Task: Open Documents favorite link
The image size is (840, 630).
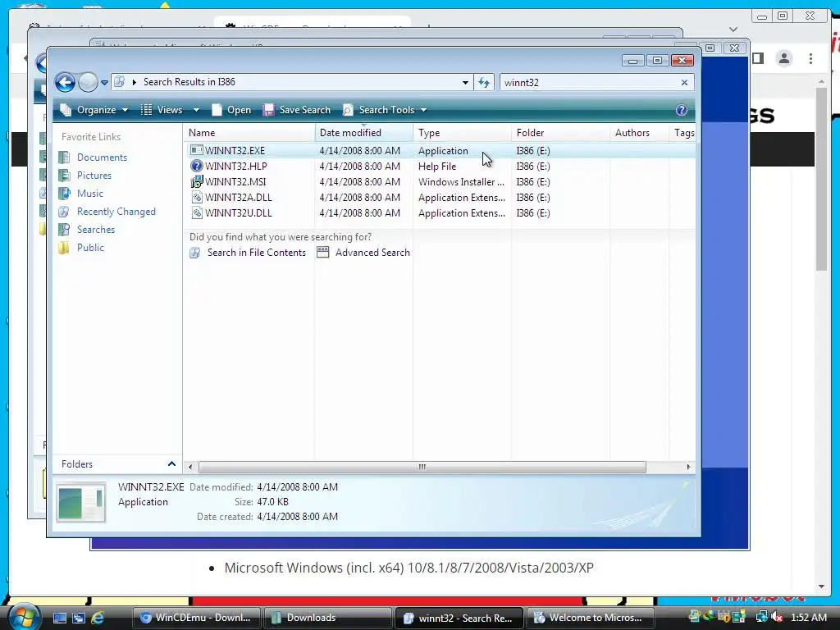Action: click(x=102, y=157)
